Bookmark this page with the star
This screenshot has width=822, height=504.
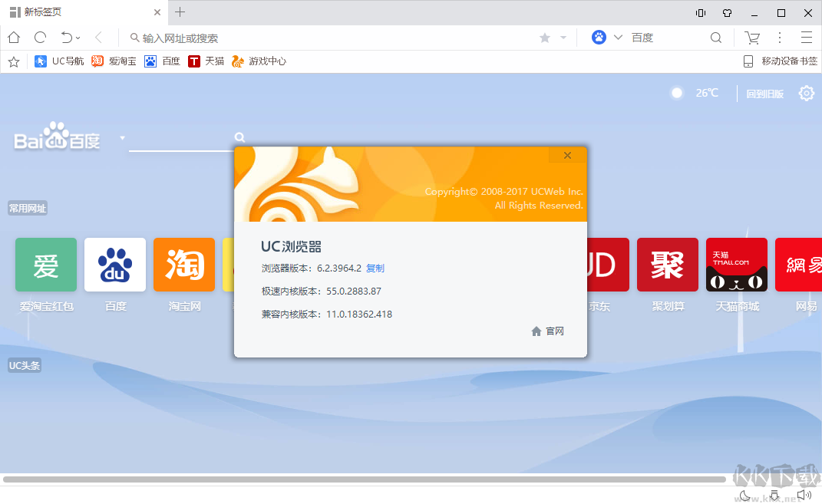pyautogui.click(x=543, y=37)
